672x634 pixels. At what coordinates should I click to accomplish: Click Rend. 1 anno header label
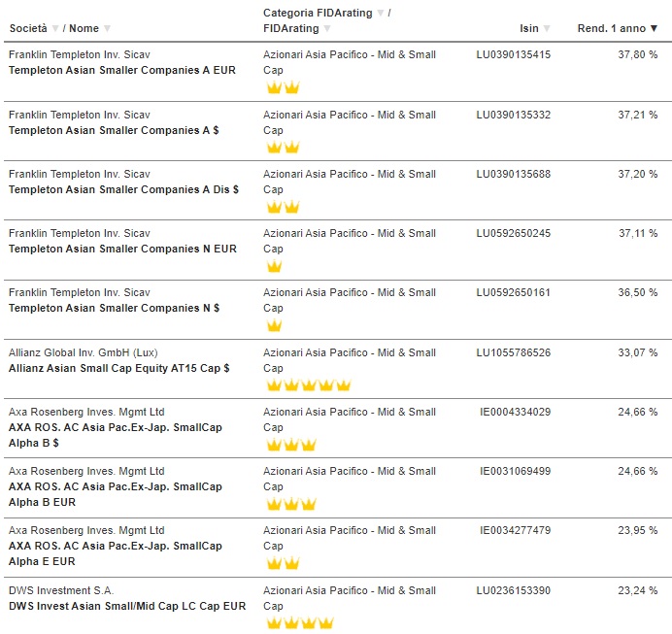coord(612,29)
